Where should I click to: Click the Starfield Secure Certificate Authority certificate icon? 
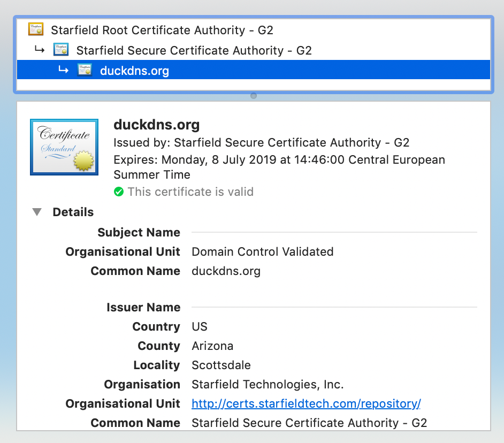click(61, 50)
